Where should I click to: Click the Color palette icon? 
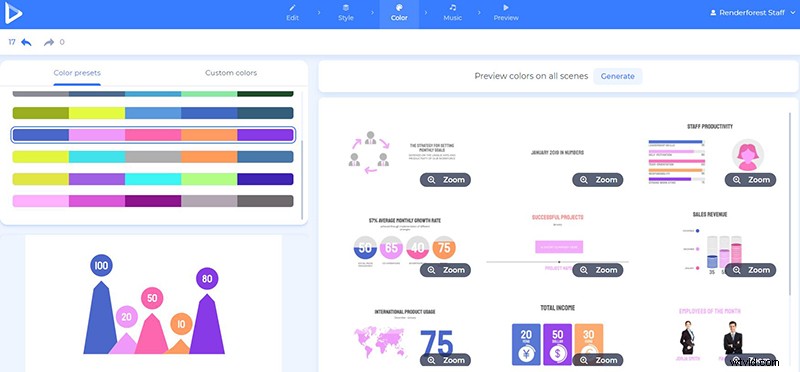pyautogui.click(x=399, y=8)
